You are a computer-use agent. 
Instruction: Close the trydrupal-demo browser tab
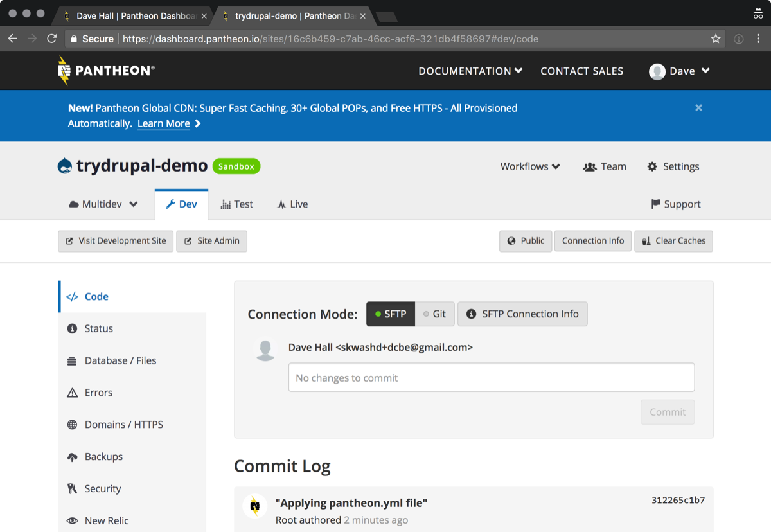[x=363, y=16]
